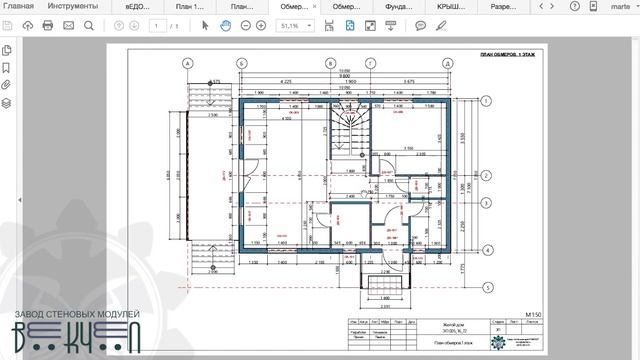This screenshot has width=640, height=360.
Task: Go to the previous page
Action: [x=119, y=26]
